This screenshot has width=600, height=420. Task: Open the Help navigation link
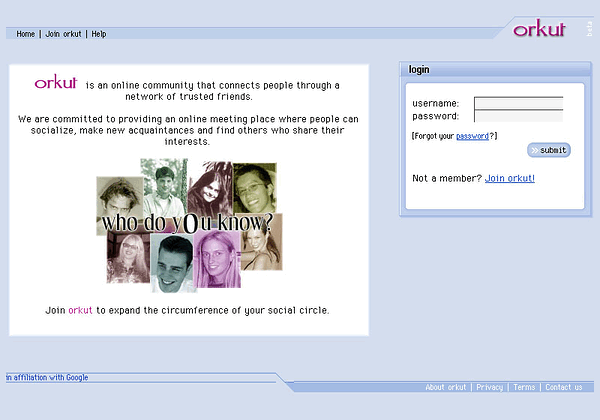pyautogui.click(x=99, y=34)
